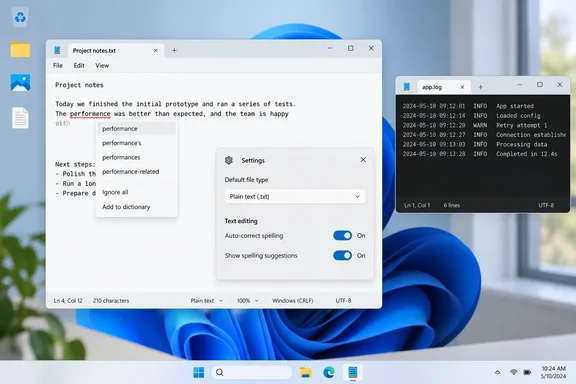Add a new tab in app.log window
Image resolution: width=576 pixels, height=384 pixels.
point(480,87)
